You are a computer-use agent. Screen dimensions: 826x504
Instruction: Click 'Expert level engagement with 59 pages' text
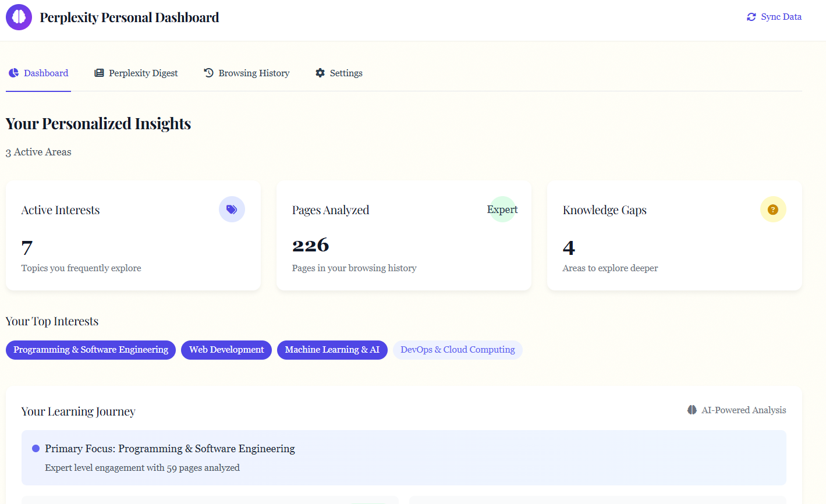143,468
